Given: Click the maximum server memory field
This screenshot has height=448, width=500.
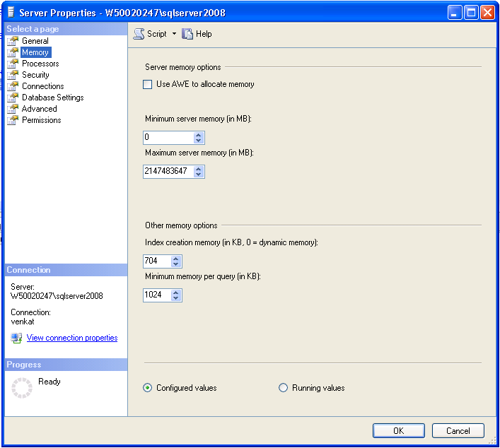Looking at the screenshot, I should tap(168, 172).
